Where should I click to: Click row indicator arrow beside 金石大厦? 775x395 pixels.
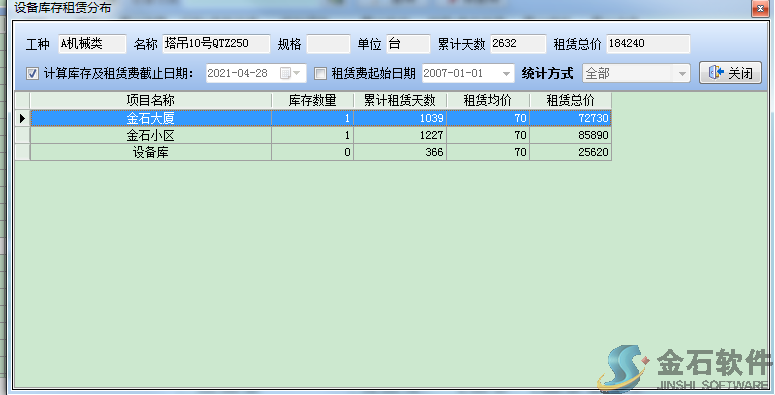point(22,118)
